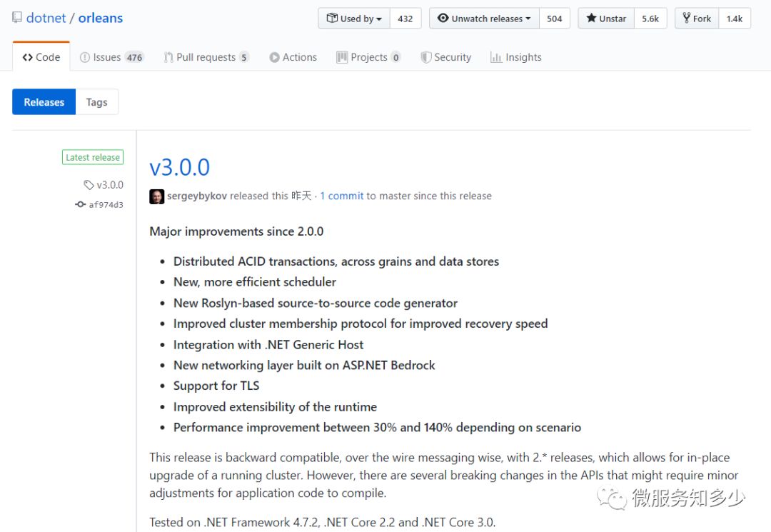Click 'Integration with .NET Generic Host' bullet
The height and width of the screenshot is (532, 771).
268,345
